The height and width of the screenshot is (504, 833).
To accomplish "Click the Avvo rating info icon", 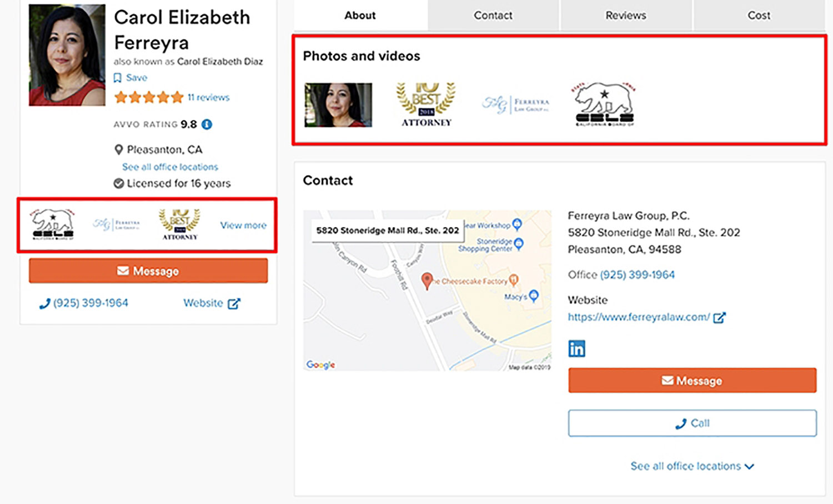I will pyautogui.click(x=207, y=124).
